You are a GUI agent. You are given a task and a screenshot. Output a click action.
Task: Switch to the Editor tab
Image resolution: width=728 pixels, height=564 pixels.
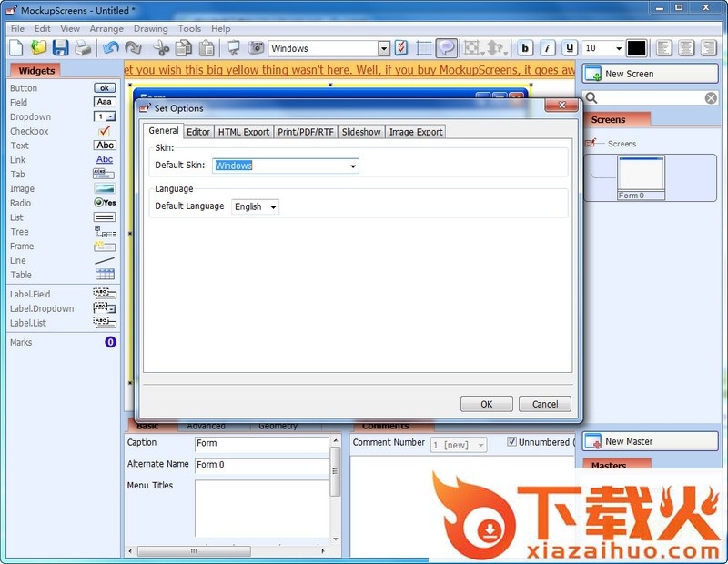pos(198,132)
